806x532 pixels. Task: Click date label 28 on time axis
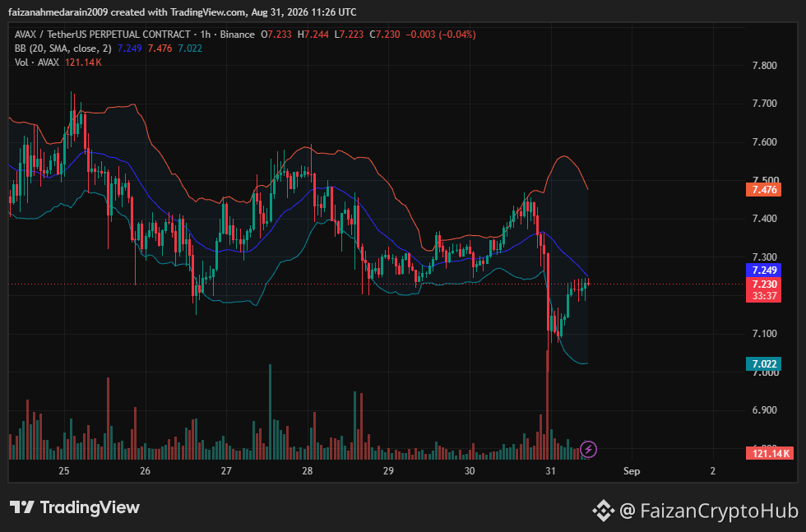pyautogui.click(x=308, y=471)
